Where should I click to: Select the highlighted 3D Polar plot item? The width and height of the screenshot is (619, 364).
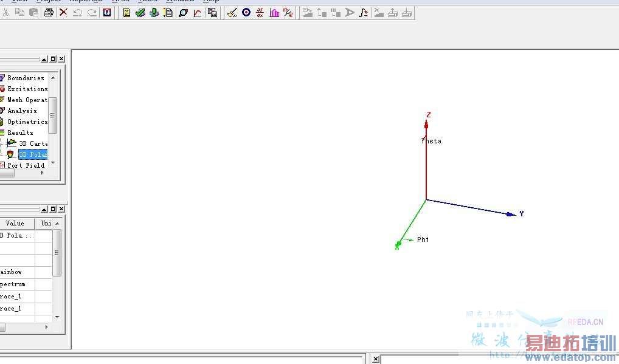(33, 154)
